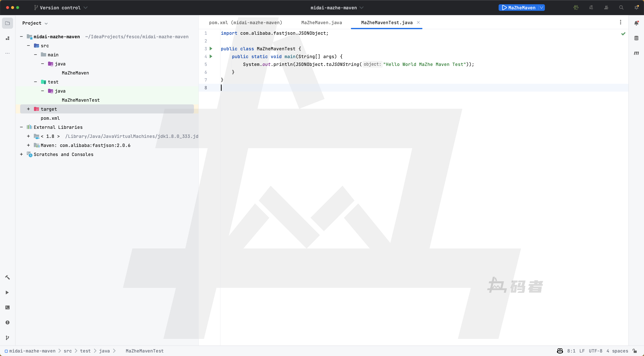Select pom.xml in the project tree
This screenshot has height=356, width=644.
click(x=50, y=118)
